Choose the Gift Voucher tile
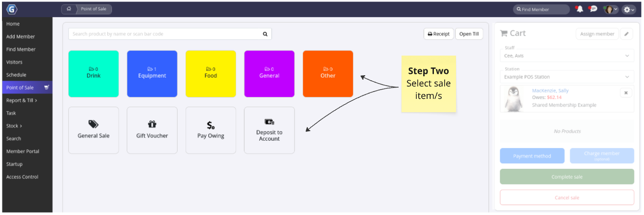Screen dimensions: 644x215 (152, 130)
